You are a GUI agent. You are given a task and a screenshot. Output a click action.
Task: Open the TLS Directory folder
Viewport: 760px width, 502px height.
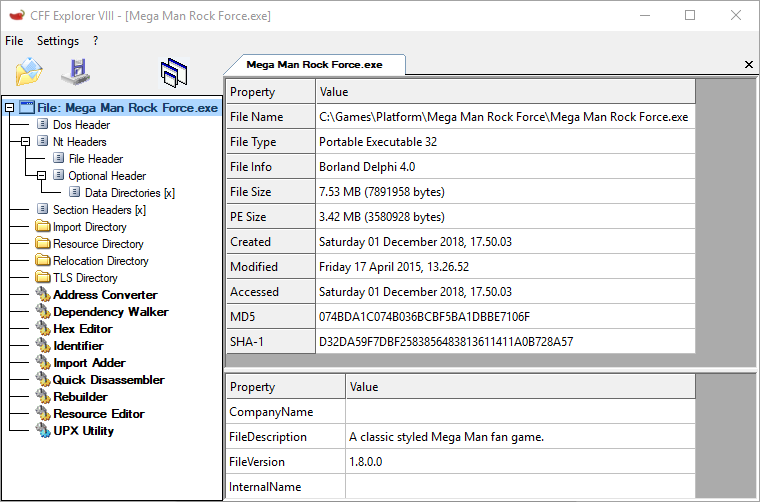[85, 278]
